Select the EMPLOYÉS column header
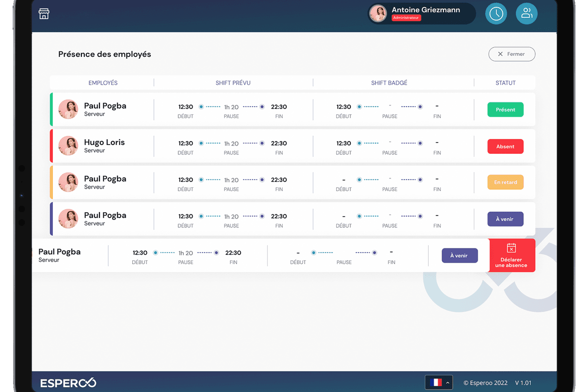 pyautogui.click(x=102, y=82)
